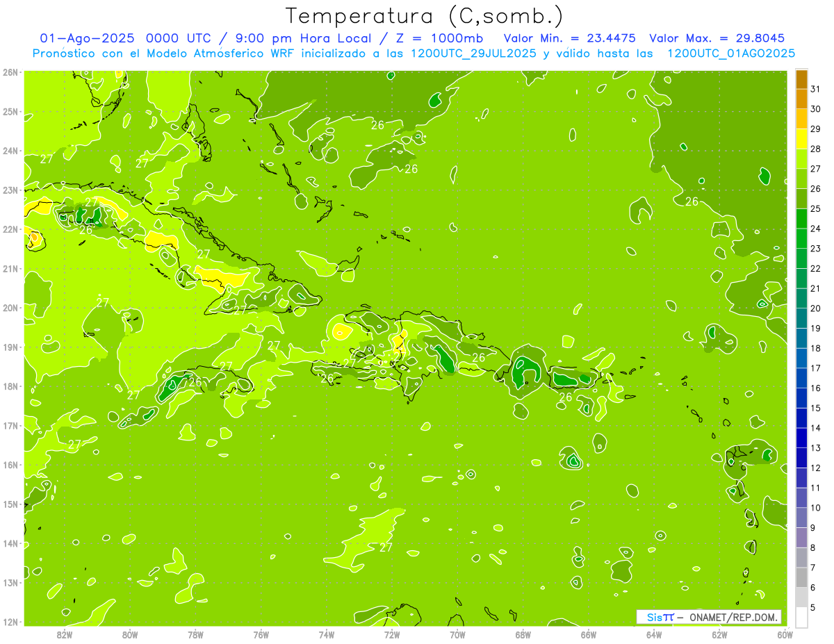Click the longitude axis label "76W"
Image resolution: width=834 pixels, height=644 pixels.
tap(261, 635)
